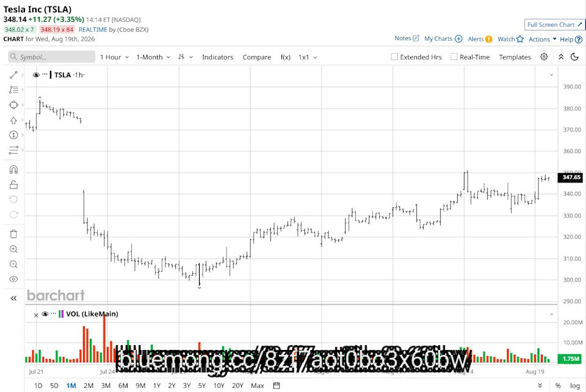Open the 1-Month period dropdown
This screenshot has width=586, height=392.
[x=153, y=57]
